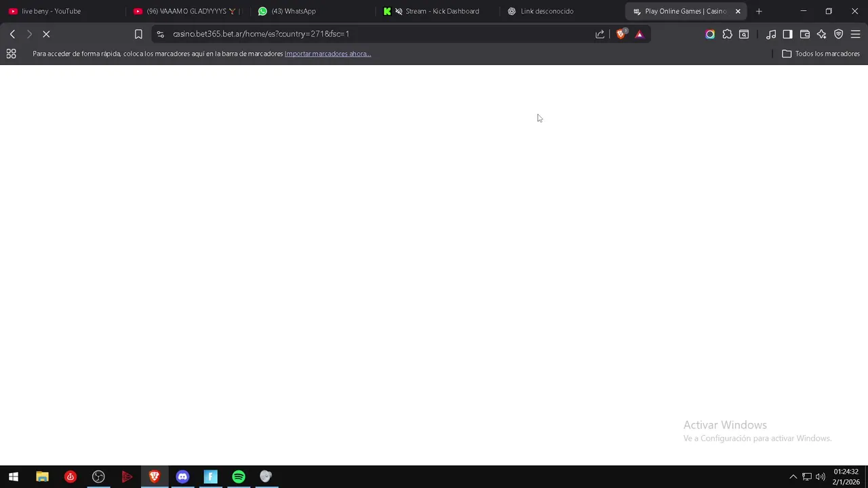Close the Play Online Games tab
868x488 pixels.
pyautogui.click(x=738, y=11)
